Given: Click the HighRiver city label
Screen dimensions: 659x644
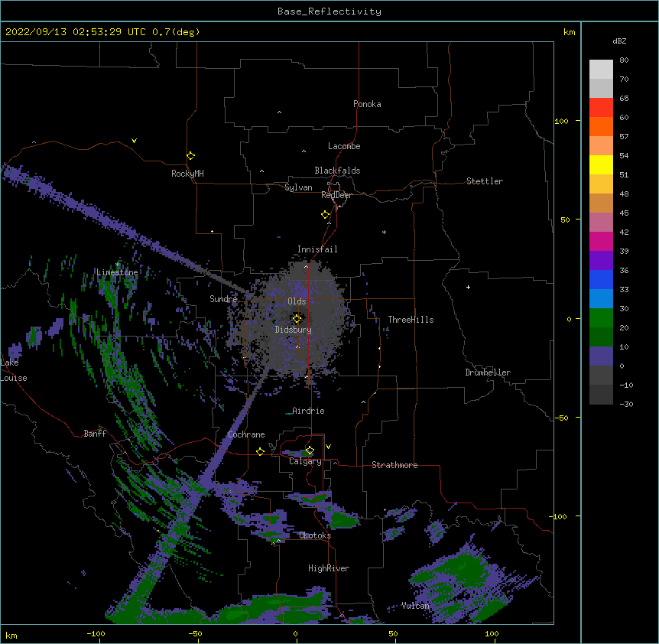Looking at the screenshot, I should point(329,568).
